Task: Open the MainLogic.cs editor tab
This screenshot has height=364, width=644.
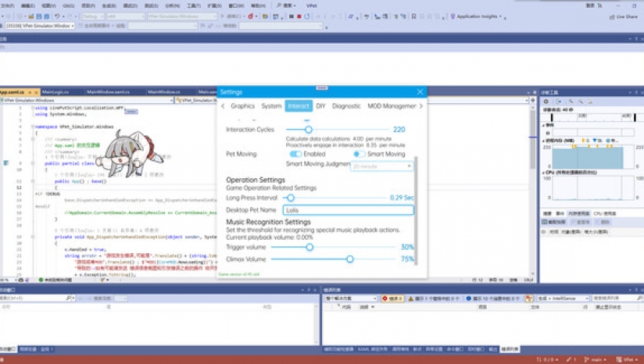Action: tap(56, 91)
